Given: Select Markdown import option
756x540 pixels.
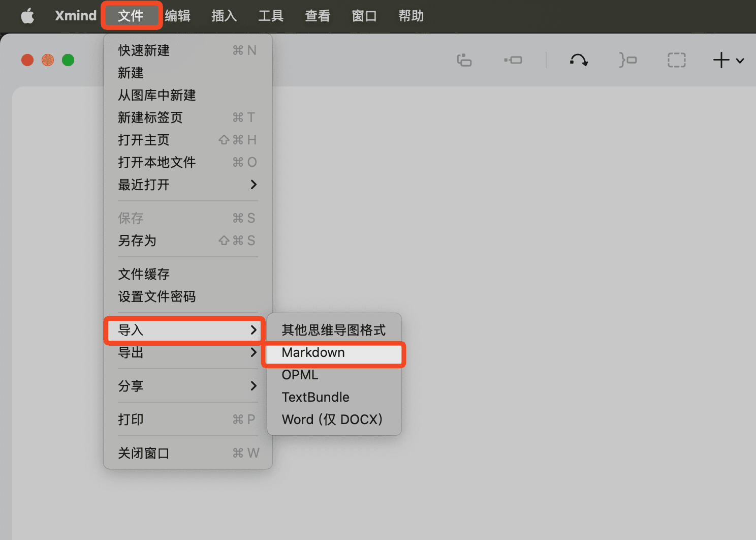Looking at the screenshot, I should 334,352.
